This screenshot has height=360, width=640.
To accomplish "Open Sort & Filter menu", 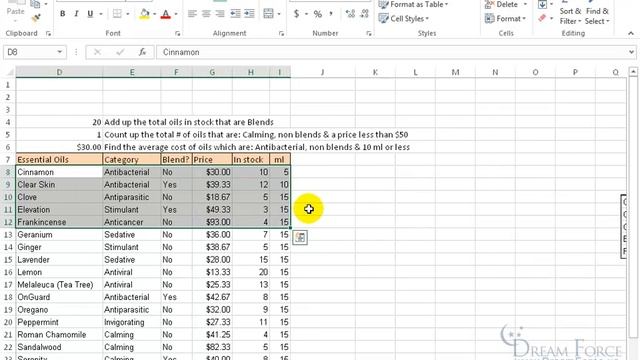I will [x=570, y=16].
